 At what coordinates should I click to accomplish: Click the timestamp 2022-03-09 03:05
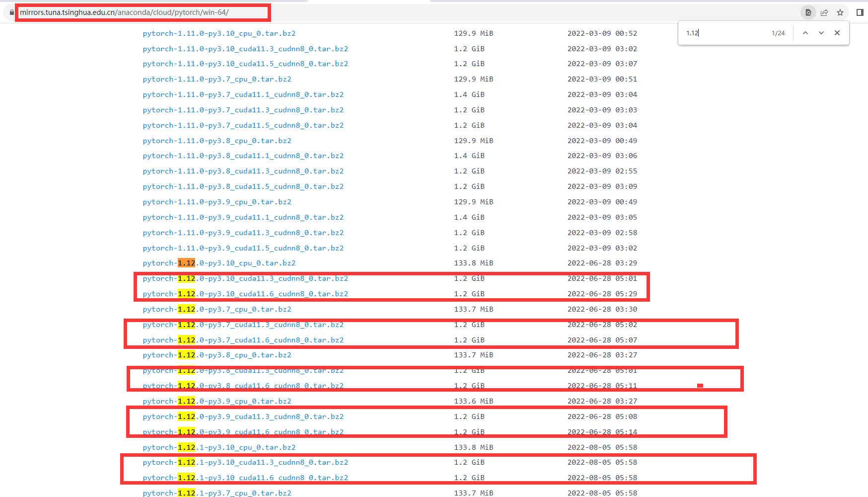tap(602, 217)
